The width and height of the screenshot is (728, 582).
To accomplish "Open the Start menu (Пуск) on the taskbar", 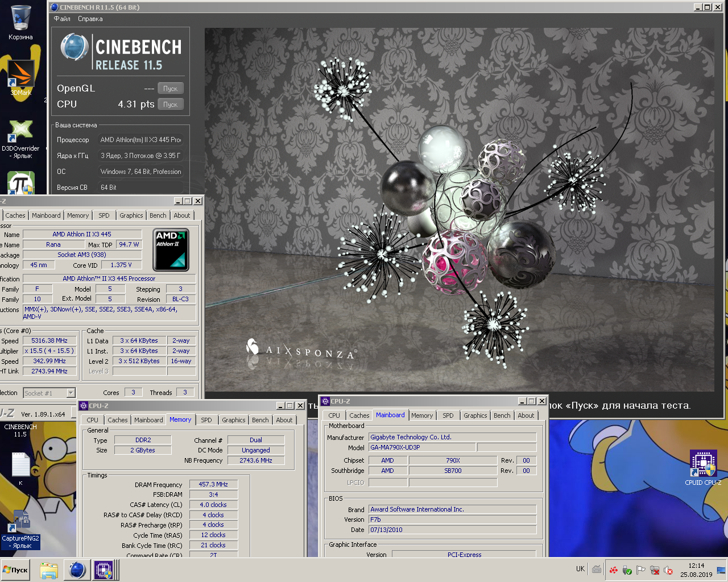I will tap(15, 570).
